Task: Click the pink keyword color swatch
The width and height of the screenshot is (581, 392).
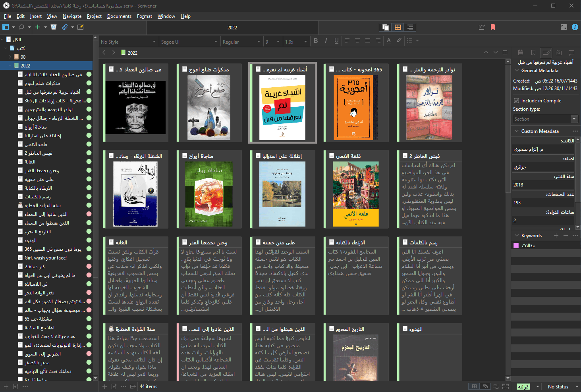Action: pos(516,246)
